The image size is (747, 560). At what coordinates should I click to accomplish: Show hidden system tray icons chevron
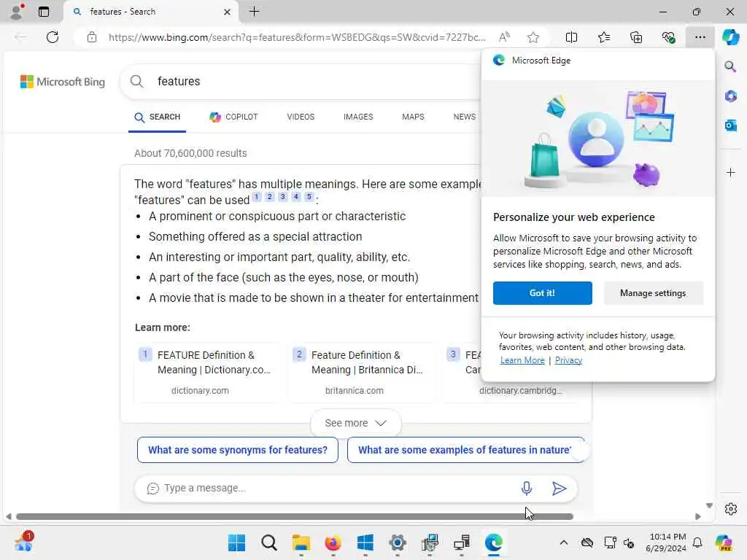564,542
